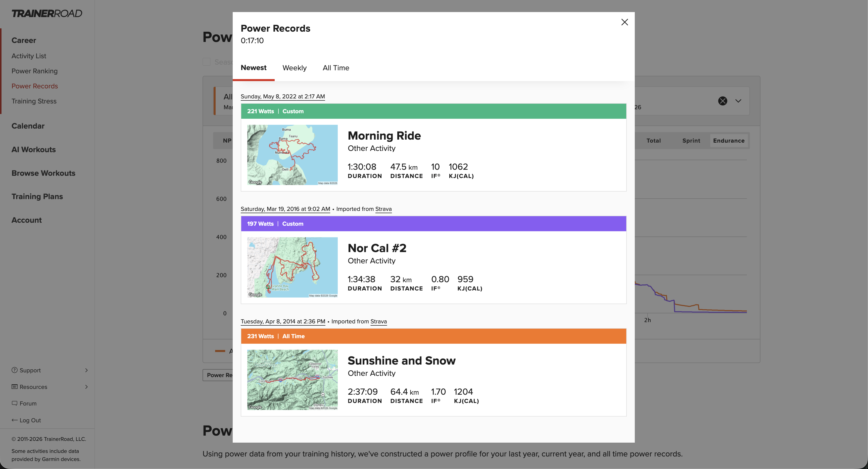Screen dimensions: 868x469
Task: Click the 959 kJ value
Action: pos(465,279)
